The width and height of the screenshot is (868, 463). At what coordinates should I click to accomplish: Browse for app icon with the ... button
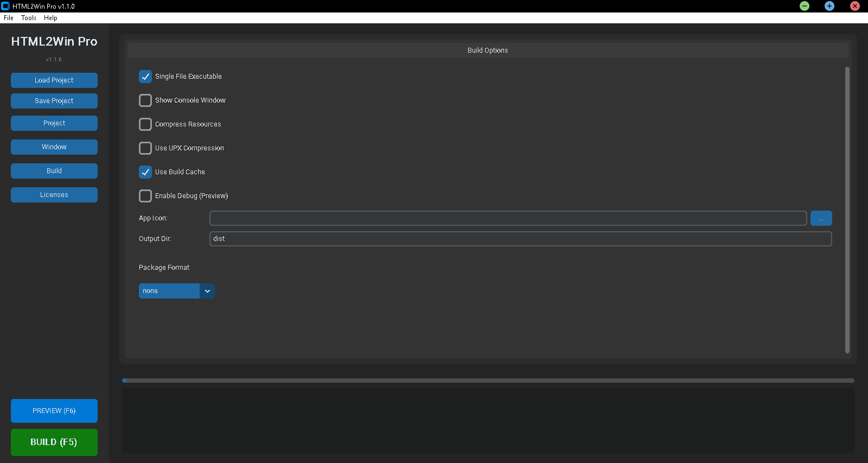tap(821, 218)
